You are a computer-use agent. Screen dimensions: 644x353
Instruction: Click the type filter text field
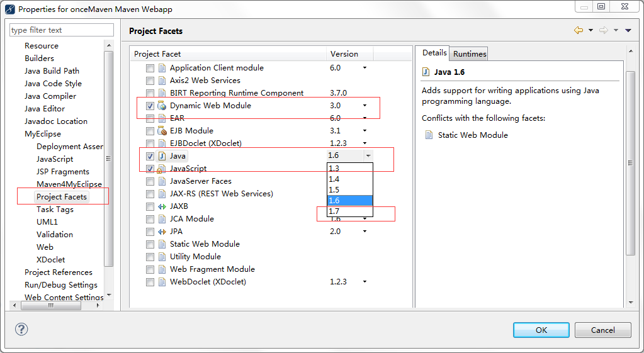click(61, 30)
